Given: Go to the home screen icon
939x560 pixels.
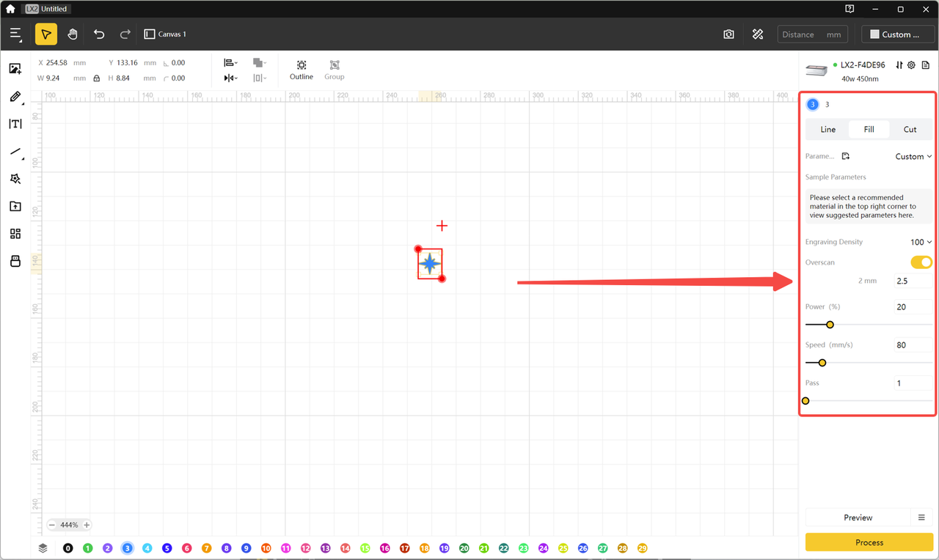Looking at the screenshot, I should (x=10, y=9).
